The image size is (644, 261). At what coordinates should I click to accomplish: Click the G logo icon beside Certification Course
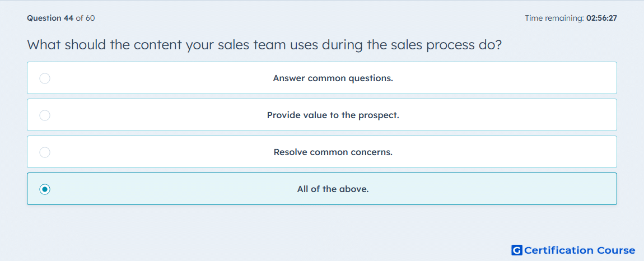click(517, 250)
